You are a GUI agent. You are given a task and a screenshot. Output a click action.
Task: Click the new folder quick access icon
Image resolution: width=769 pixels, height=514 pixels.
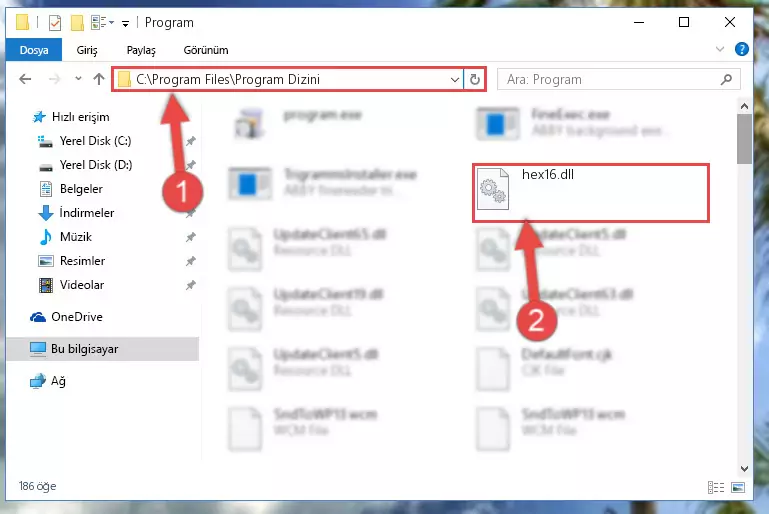pos(77,23)
